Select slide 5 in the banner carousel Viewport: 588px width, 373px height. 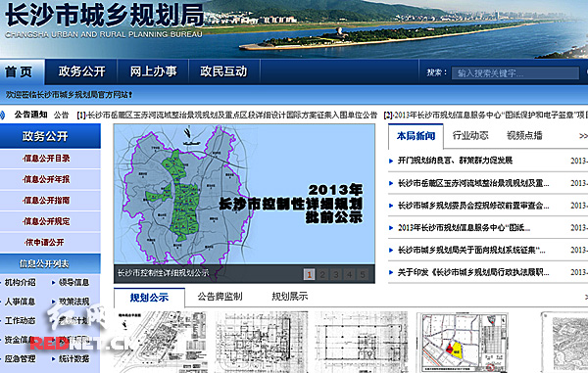pos(363,274)
